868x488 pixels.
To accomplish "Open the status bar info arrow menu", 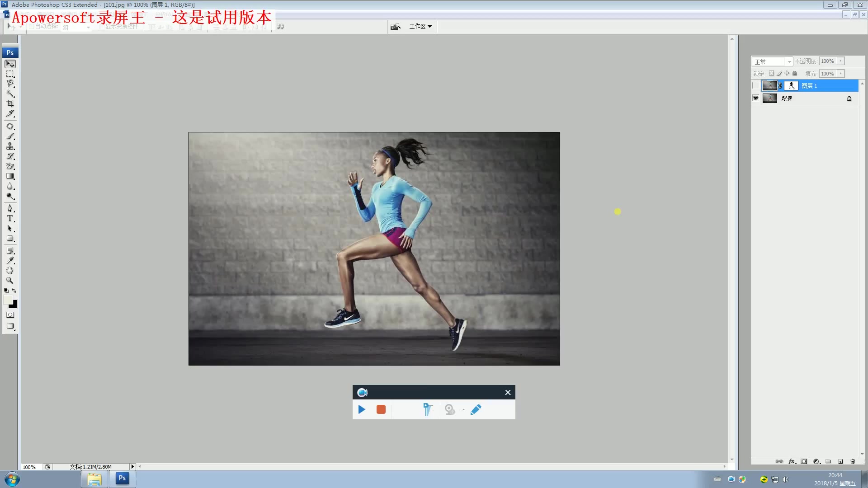I will 132,467.
